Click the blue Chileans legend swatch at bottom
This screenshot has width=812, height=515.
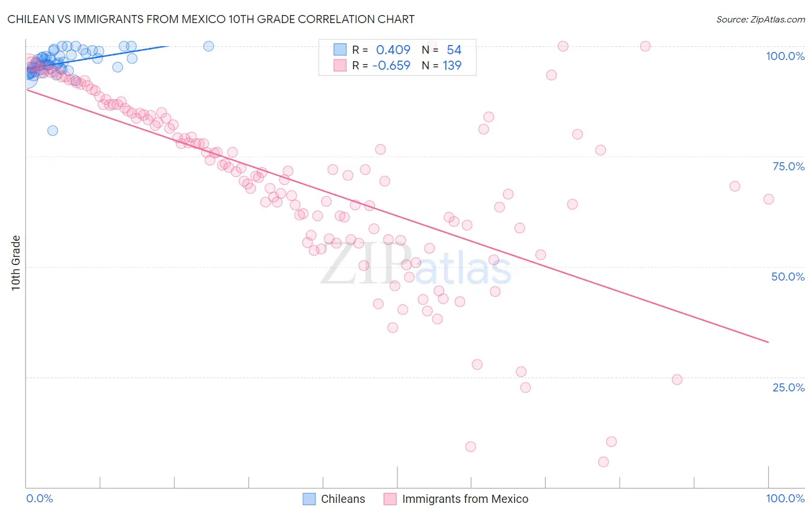click(309, 499)
